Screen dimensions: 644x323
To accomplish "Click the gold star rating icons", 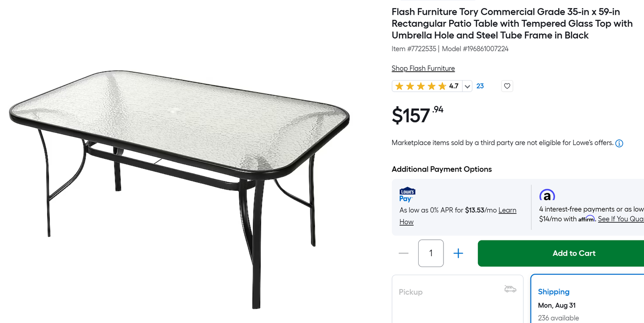I will 421,86.
